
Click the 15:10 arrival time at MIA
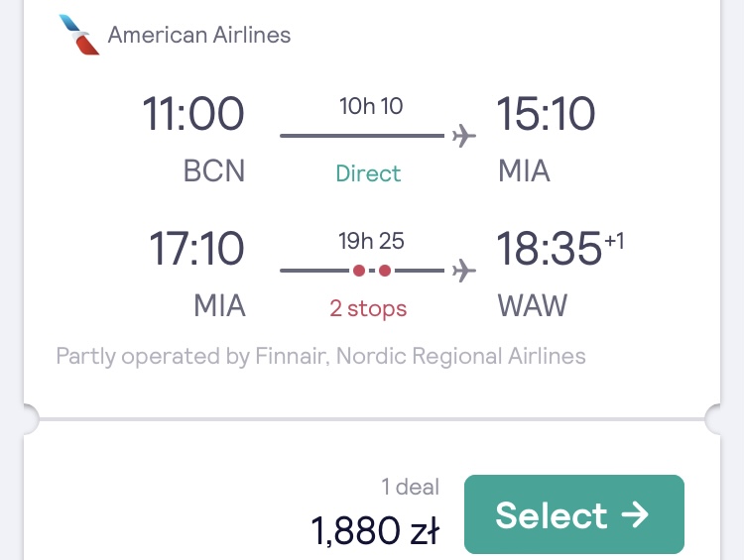(x=546, y=114)
